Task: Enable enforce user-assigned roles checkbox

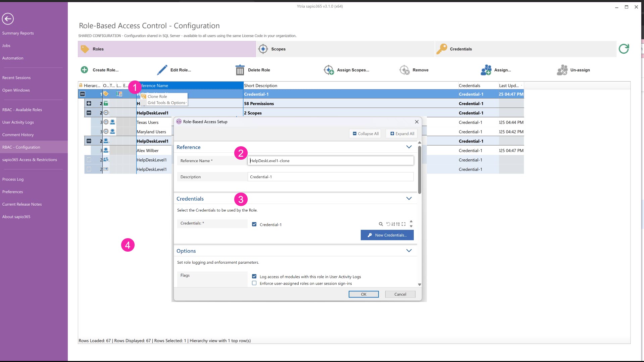Action: 254,283
